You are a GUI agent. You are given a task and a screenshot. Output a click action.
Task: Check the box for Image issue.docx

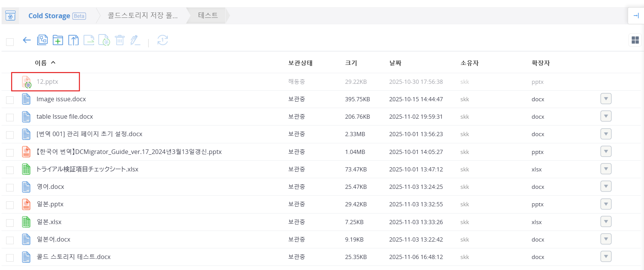(x=10, y=100)
